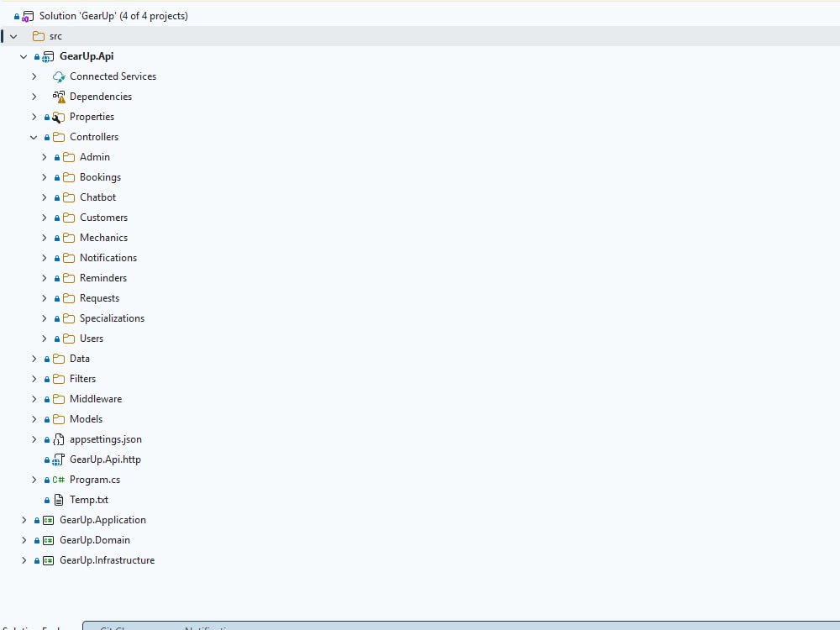
Task: Expand the Chatbot folder arrow
Action: [44, 197]
